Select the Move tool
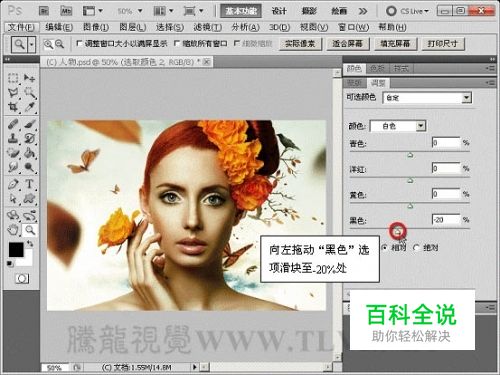Screen dimensions: 500x375 click(x=30, y=78)
